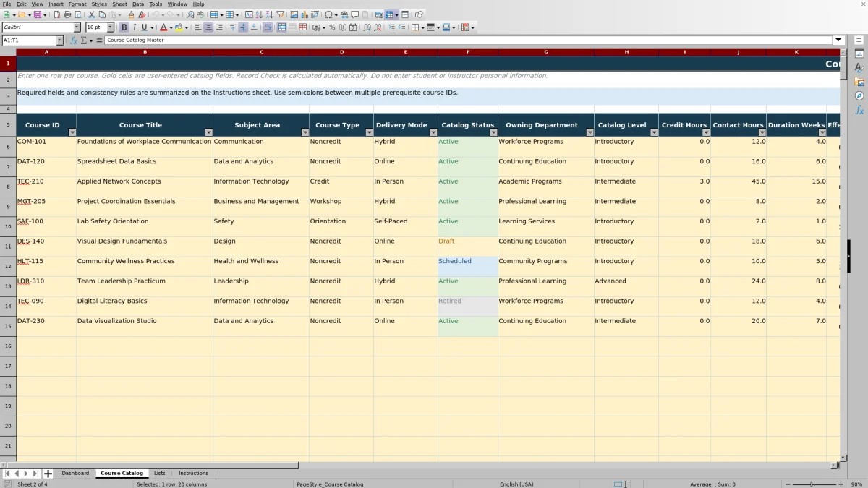Click the Copy icon in toolbar
868x488 pixels.
pos(102,14)
